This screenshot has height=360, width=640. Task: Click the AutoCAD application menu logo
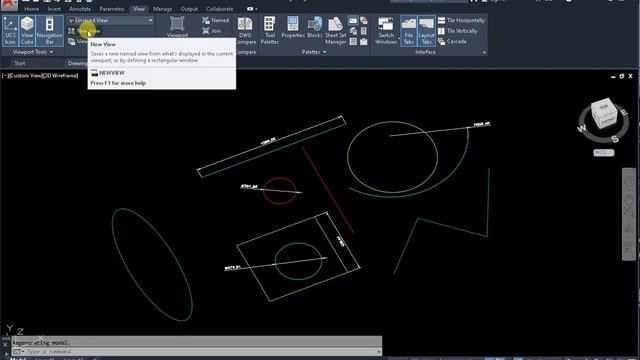pos(9,5)
